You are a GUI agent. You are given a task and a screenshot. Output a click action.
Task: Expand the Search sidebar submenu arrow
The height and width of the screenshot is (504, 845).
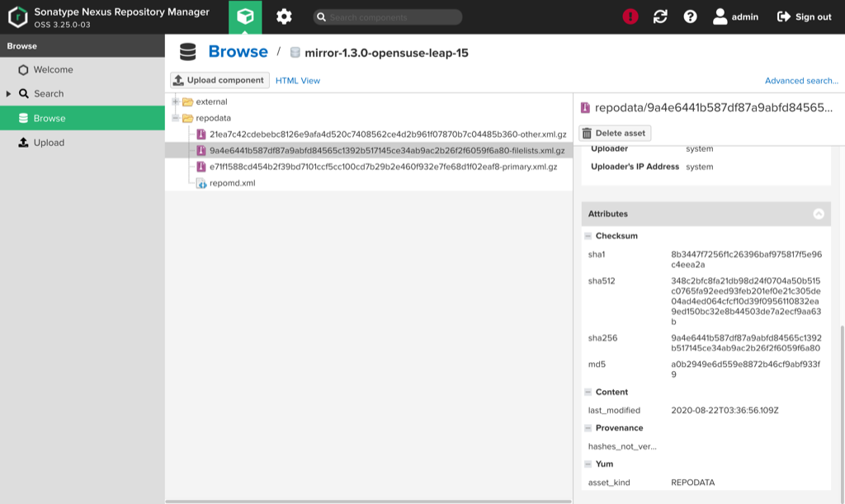(x=8, y=94)
